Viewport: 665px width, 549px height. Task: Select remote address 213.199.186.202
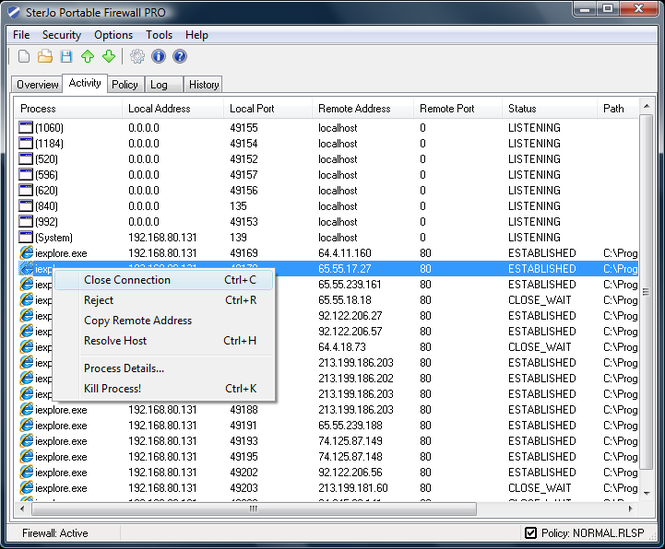click(356, 378)
